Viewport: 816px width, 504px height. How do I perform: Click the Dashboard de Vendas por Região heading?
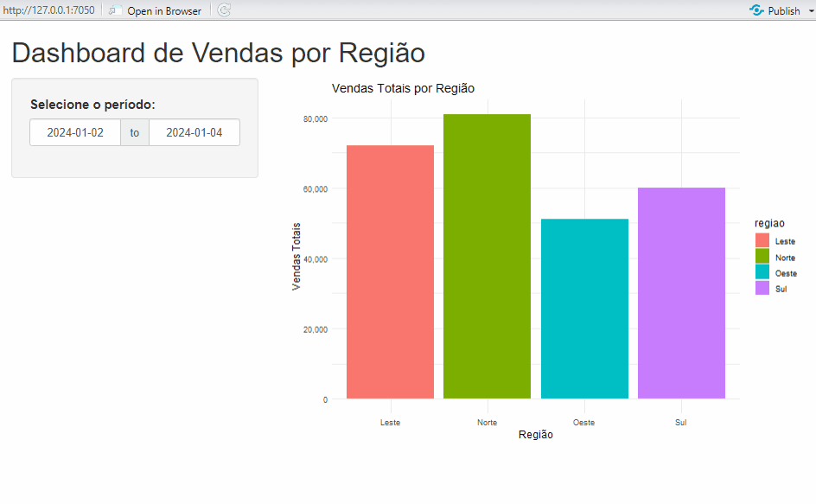click(219, 53)
